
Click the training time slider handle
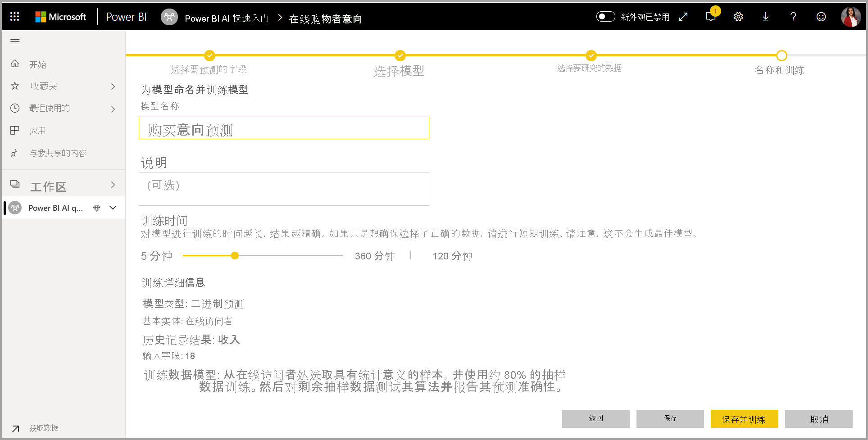point(235,255)
